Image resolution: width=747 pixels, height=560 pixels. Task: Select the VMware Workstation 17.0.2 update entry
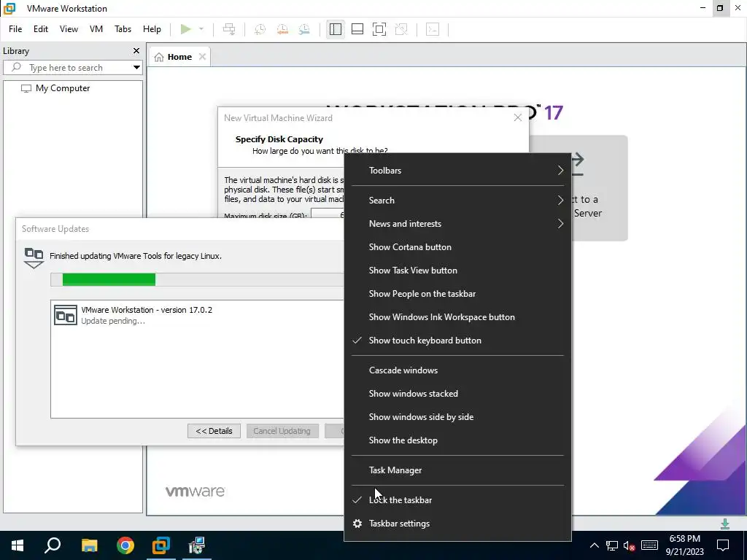197,315
